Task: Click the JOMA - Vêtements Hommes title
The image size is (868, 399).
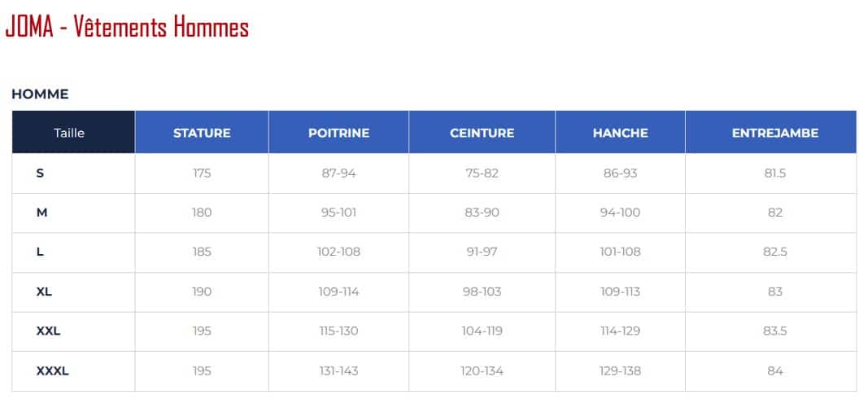Action: [x=127, y=27]
